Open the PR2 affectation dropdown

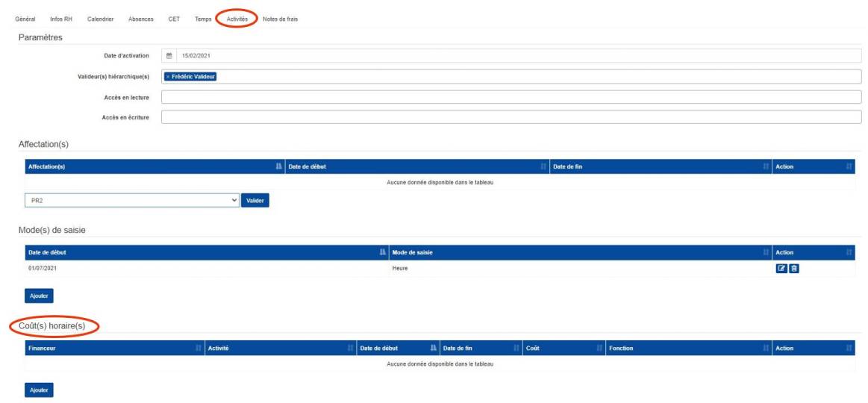(132, 201)
